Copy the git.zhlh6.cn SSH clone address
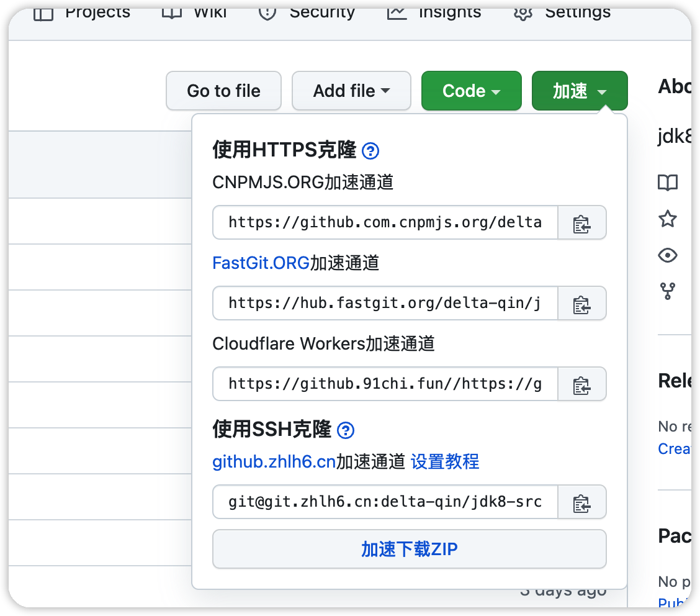The width and height of the screenshot is (700, 616). [581, 502]
